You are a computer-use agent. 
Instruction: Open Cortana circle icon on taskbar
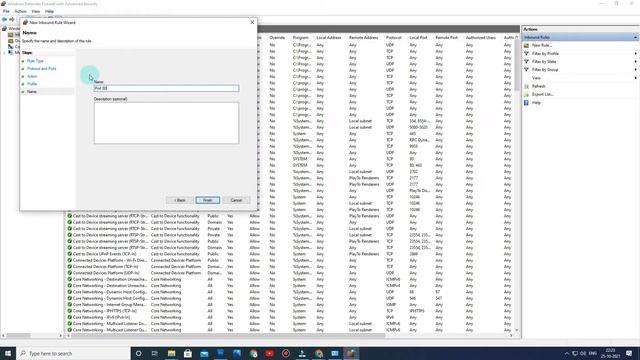[138, 353]
